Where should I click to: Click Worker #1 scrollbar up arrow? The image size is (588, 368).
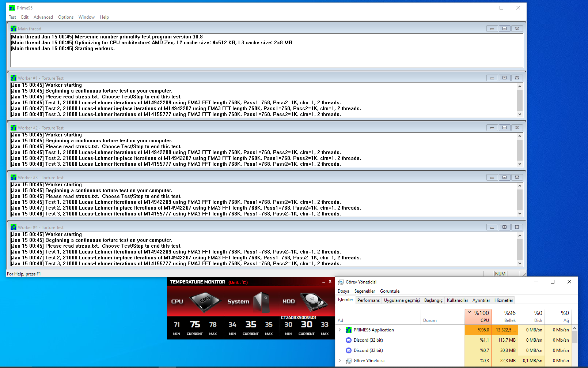(x=520, y=86)
